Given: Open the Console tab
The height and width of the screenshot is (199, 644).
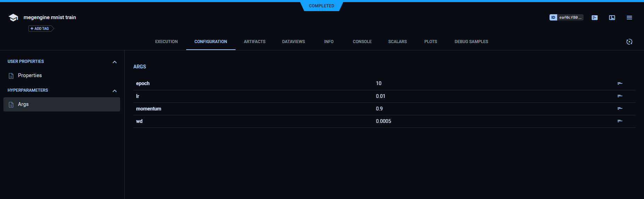Looking at the screenshot, I should click(362, 42).
